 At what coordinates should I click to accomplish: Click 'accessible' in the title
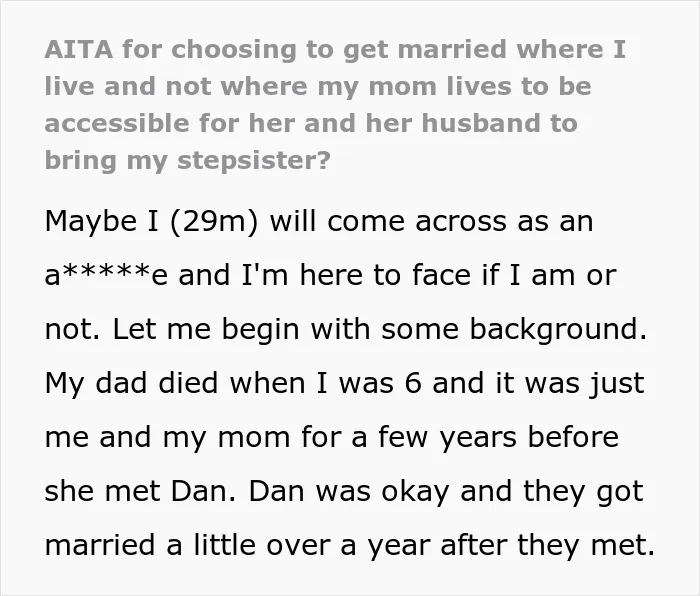coord(117,123)
